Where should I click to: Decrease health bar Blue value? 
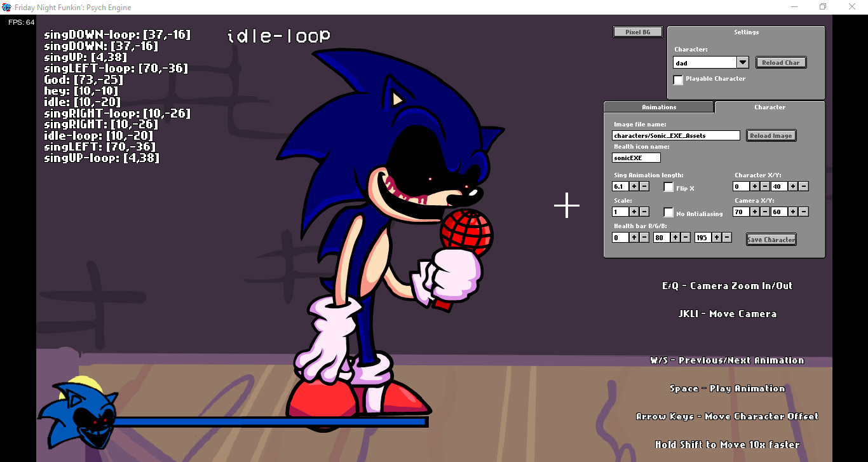point(728,237)
